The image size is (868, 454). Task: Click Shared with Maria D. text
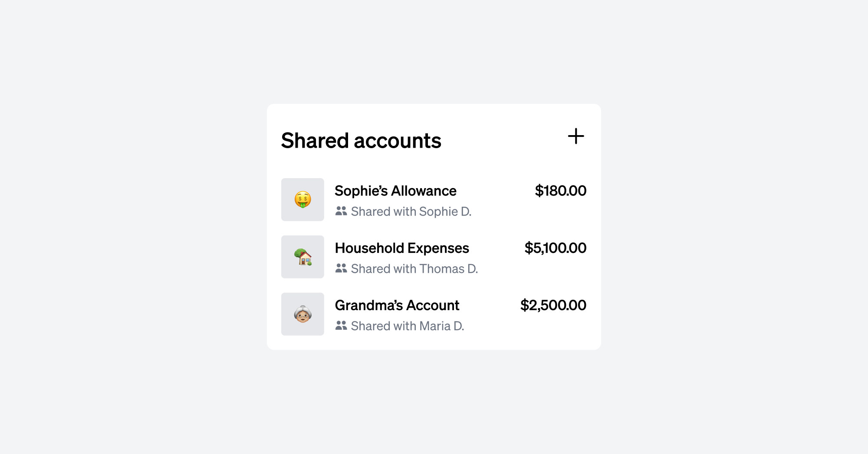tap(408, 325)
